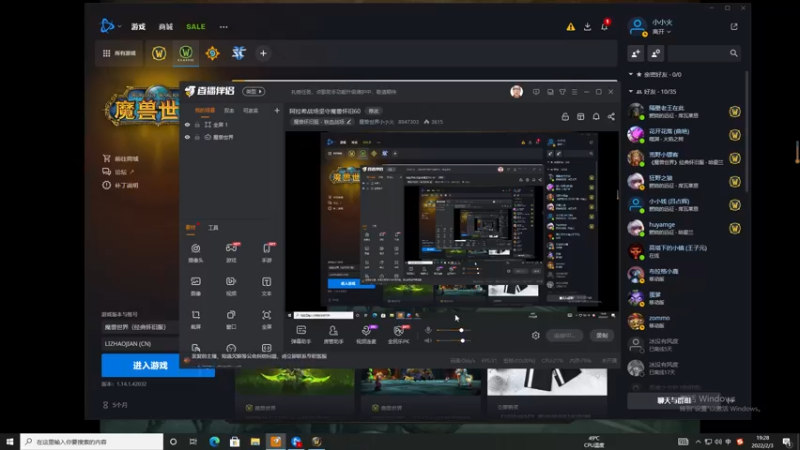This screenshot has height=450, width=800.
Task: Select the World of Warcraft game icon
Action: pyautogui.click(x=159, y=53)
